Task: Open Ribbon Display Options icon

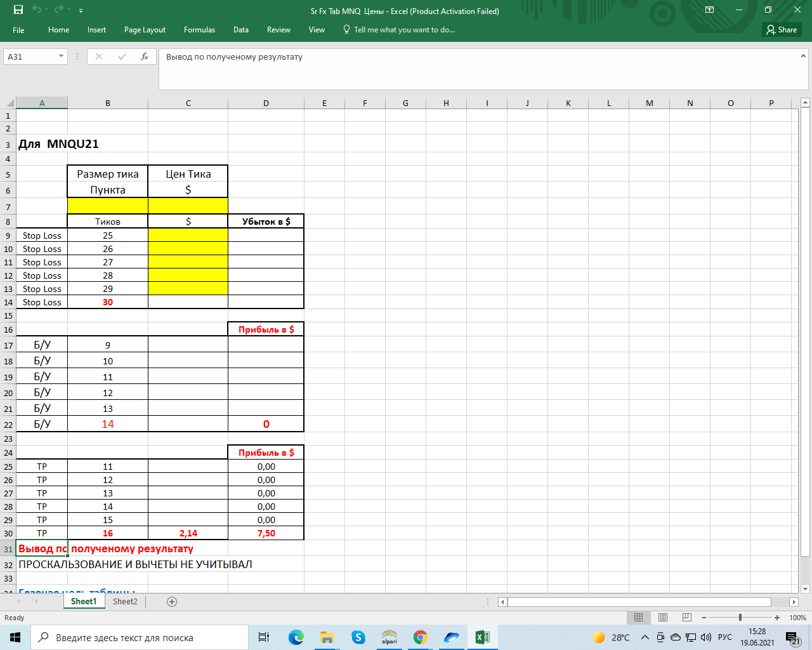Action: 709,10
